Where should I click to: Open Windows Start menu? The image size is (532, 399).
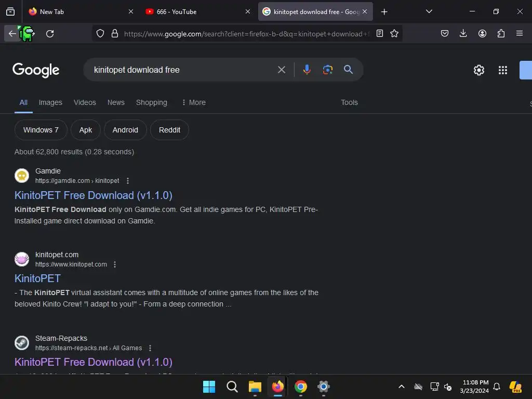pos(209,387)
